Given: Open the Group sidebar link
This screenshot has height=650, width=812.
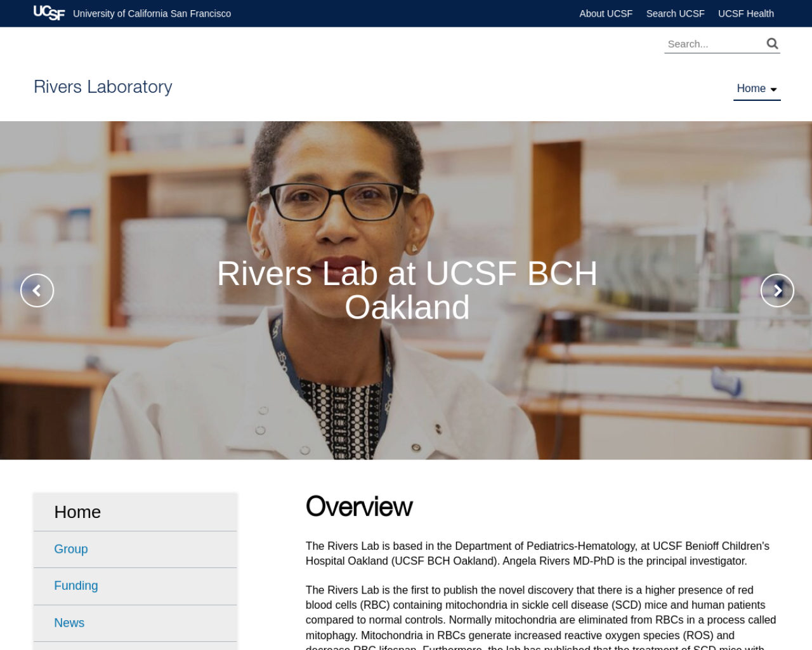Looking at the screenshot, I should (x=135, y=549).
